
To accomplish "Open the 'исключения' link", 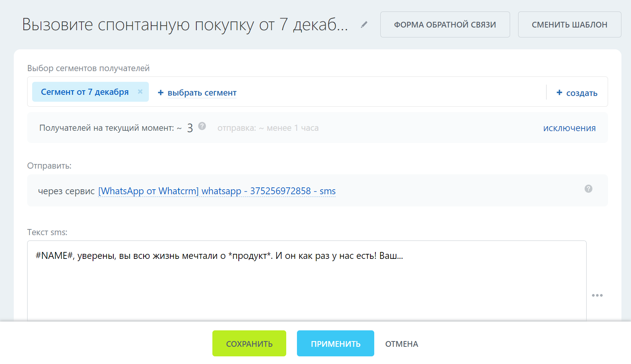I will [569, 128].
